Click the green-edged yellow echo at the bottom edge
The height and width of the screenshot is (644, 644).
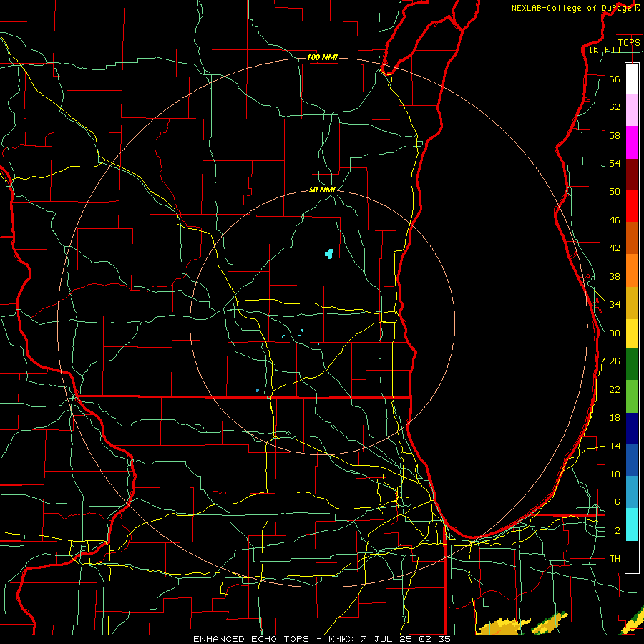point(551,623)
